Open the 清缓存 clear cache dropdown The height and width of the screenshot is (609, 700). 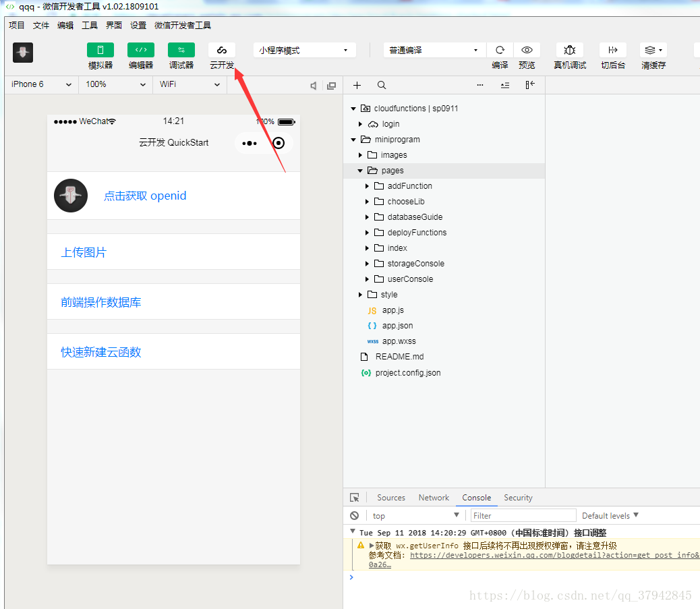[x=653, y=50]
